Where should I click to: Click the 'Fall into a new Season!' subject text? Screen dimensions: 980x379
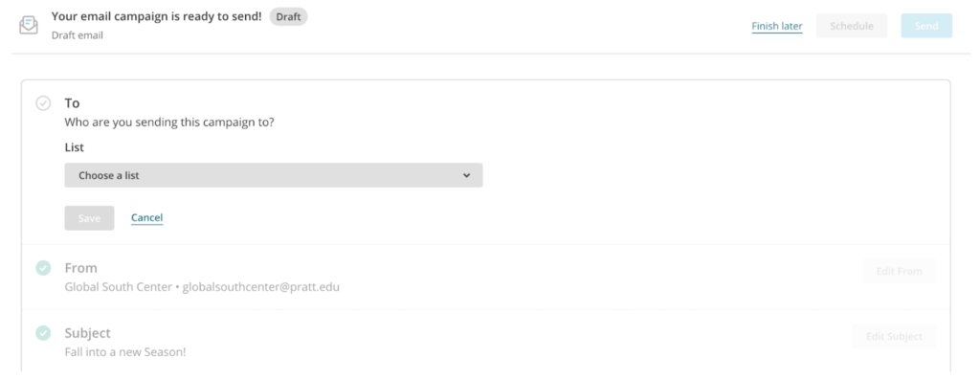pos(125,352)
